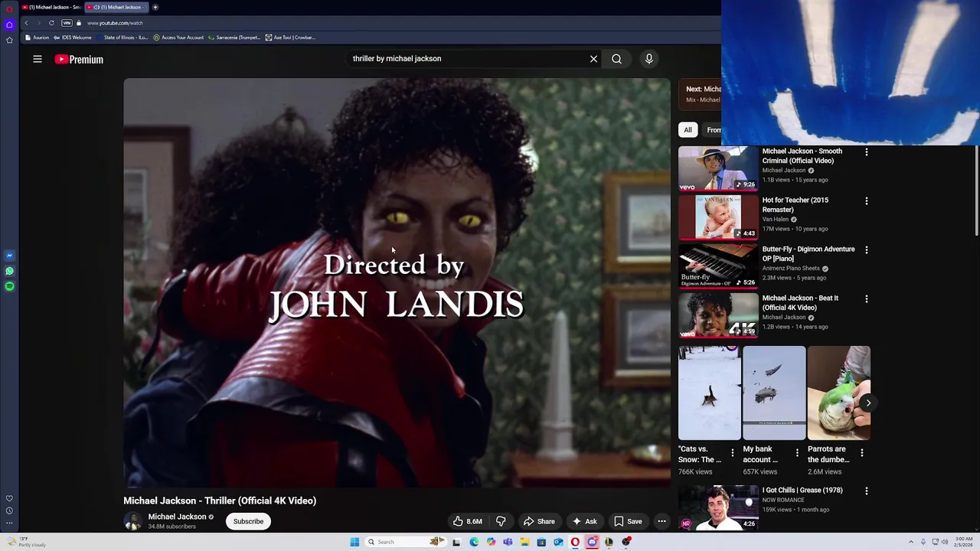Click the magnifier search button
The width and height of the screenshot is (980, 551).
616,59
